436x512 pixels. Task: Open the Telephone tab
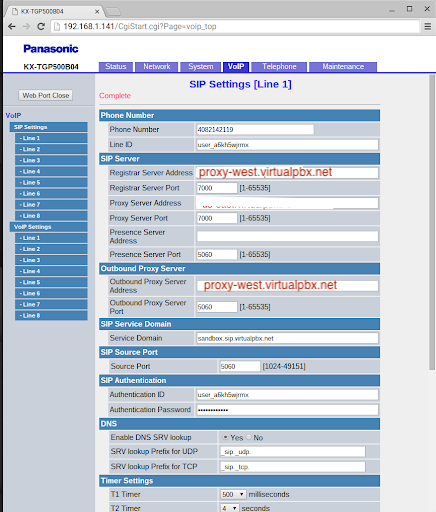pyautogui.click(x=279, y=67)
